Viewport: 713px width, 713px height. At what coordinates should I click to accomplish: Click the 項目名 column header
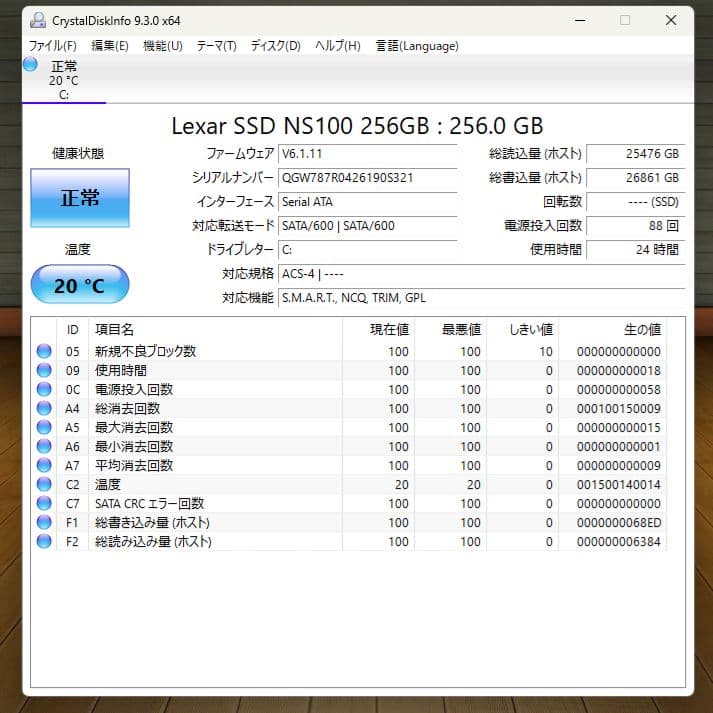coord(215,330)
